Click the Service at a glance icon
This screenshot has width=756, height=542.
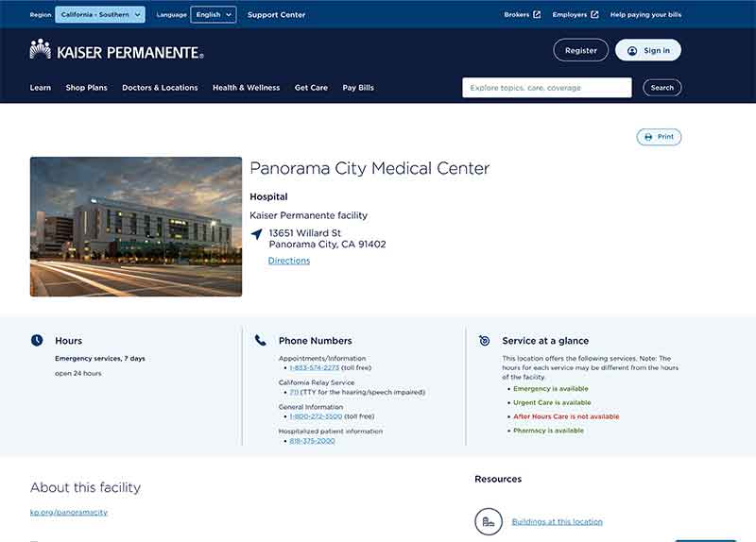pyautogui.click(x=484, y=340)
